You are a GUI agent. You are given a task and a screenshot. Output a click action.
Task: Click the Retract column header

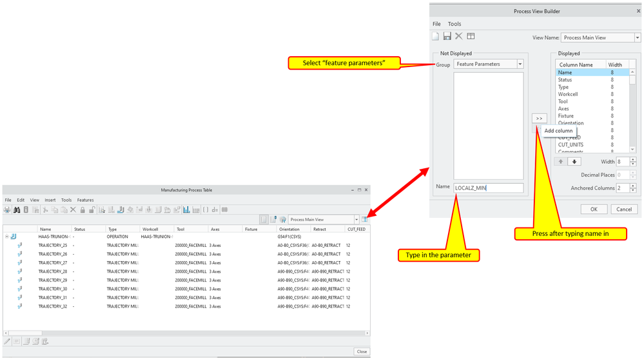327,229
